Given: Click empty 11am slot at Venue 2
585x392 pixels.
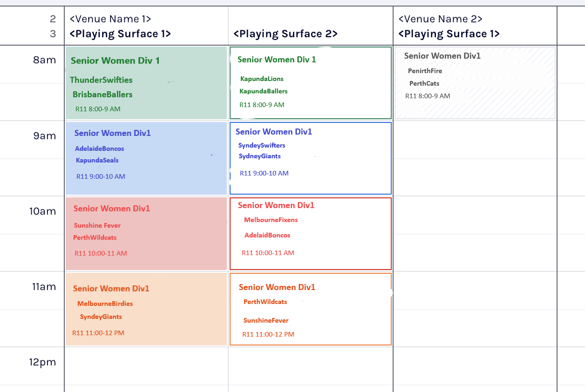Looking at the screenshot, I should pyautogui.click(x=475, y=309).
